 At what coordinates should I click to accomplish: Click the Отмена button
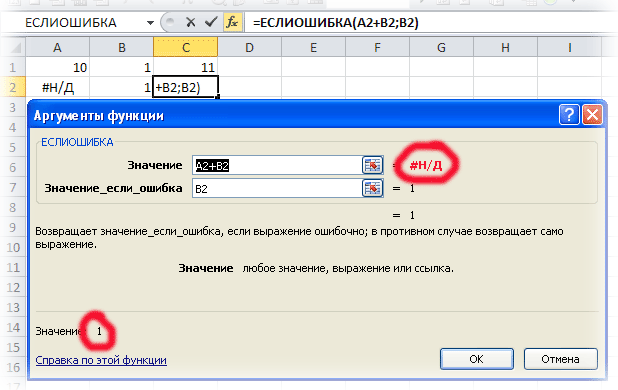pyautogui.click(x=560, y=359)
